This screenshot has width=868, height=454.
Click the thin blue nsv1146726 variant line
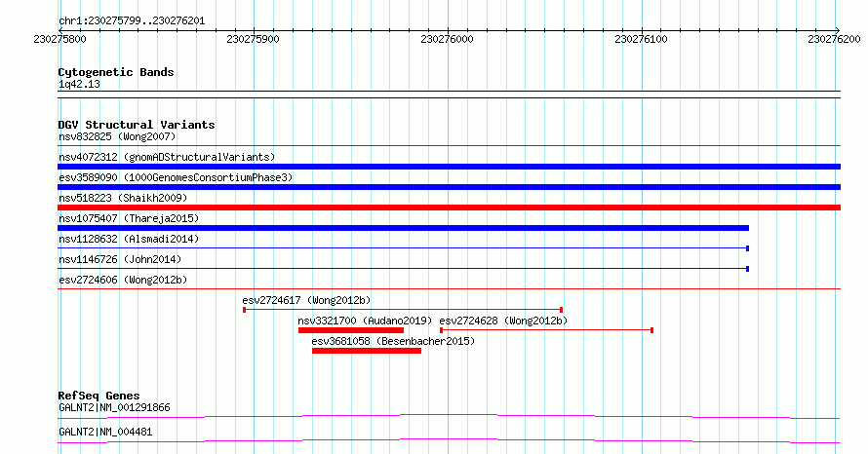403,269
